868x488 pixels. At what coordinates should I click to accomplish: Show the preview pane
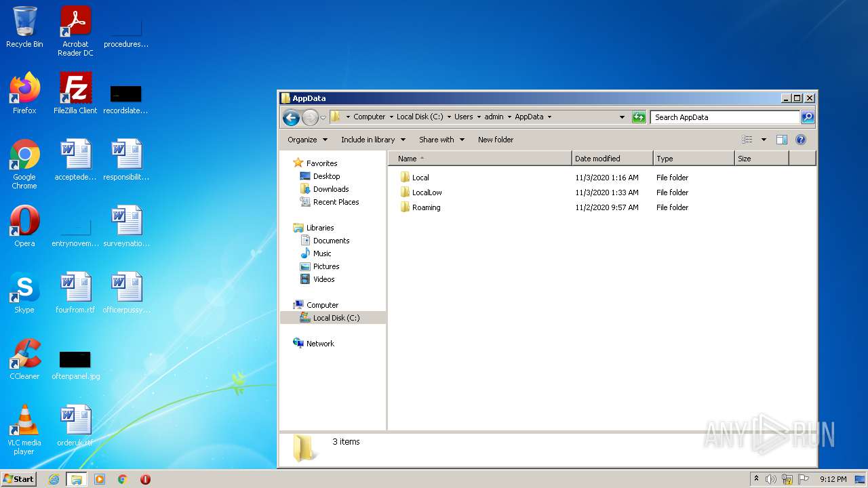(x=781, y=140)
